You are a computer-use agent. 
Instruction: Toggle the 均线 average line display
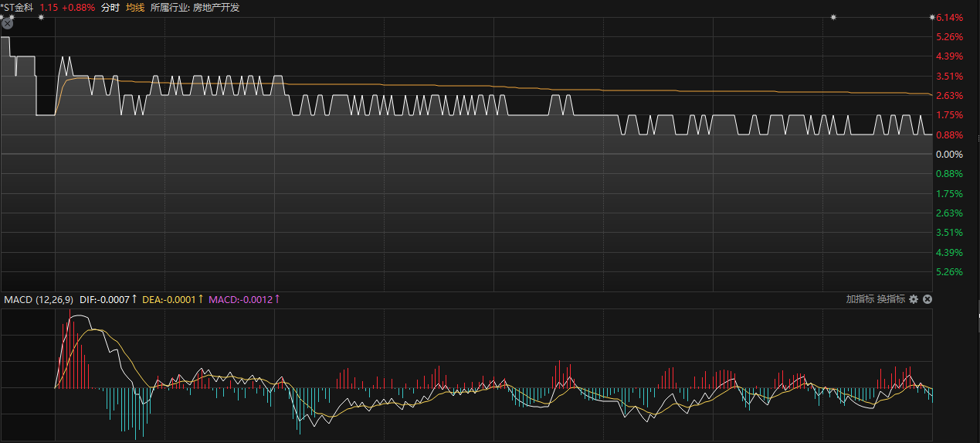[x=135, y=7]
